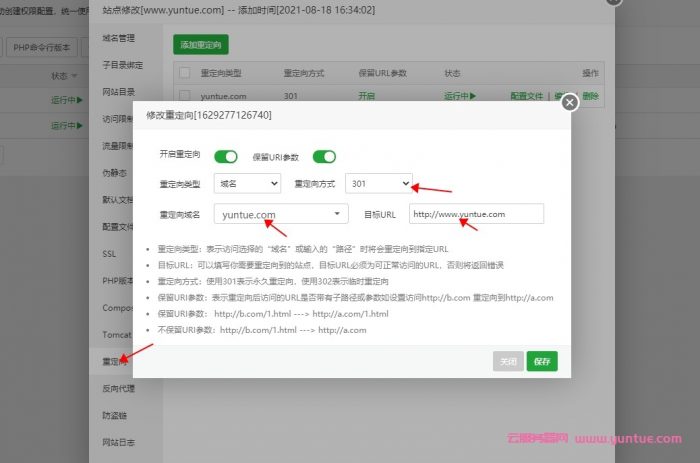The image size is (700, 463).
Task: Open the 重定向类型 dropdown showing 域名
Action: [247, 183]
